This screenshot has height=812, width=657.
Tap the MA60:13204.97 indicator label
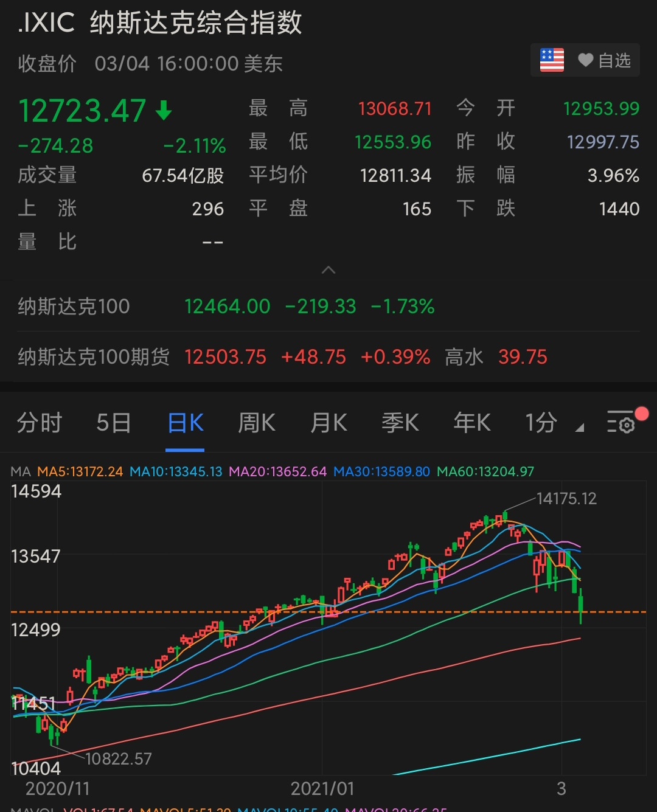pos(485,471)
